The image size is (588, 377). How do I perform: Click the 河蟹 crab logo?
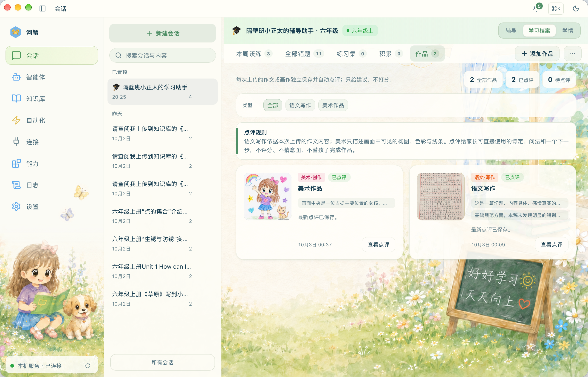15,32
